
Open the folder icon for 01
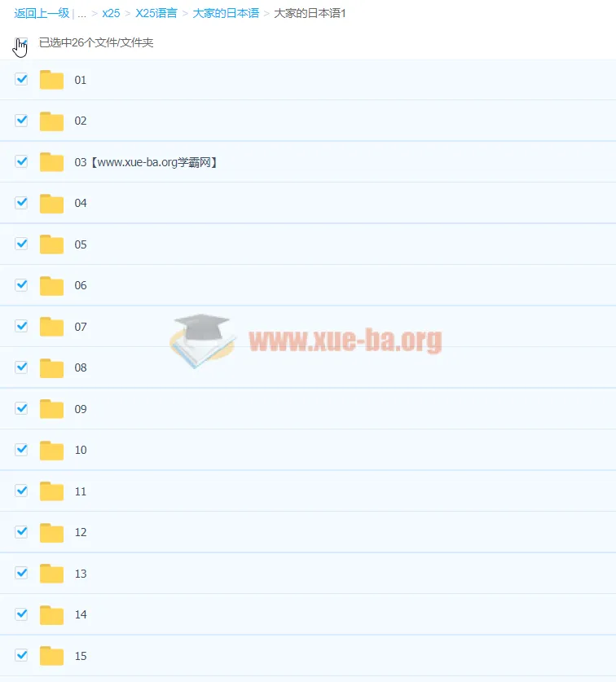(x=51, y=80)
